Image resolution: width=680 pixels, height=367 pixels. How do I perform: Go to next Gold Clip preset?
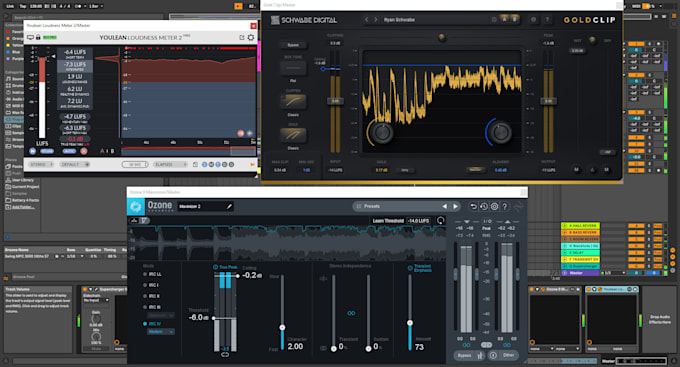click(376, 20)
